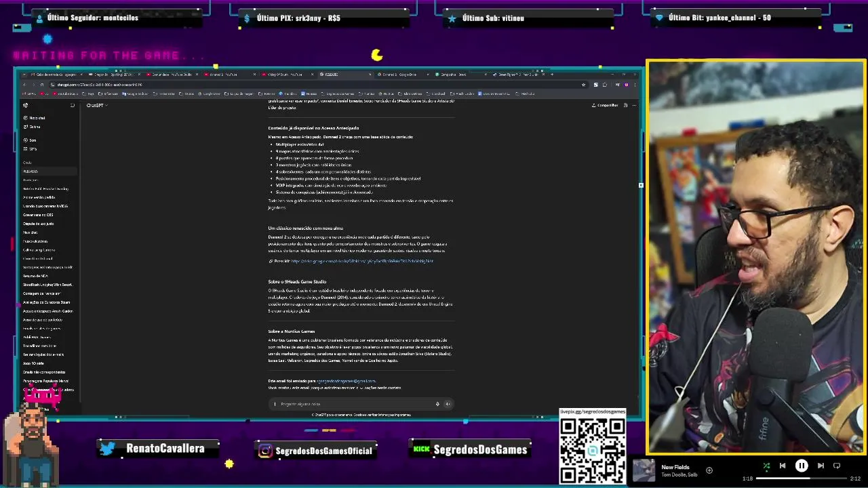Skip to the previous track
The image size is (868, 488).
pos(783,466)
